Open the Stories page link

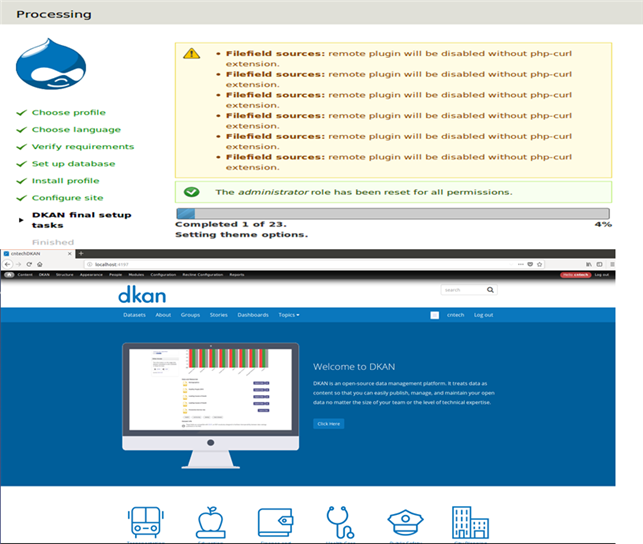coord(219,315)
